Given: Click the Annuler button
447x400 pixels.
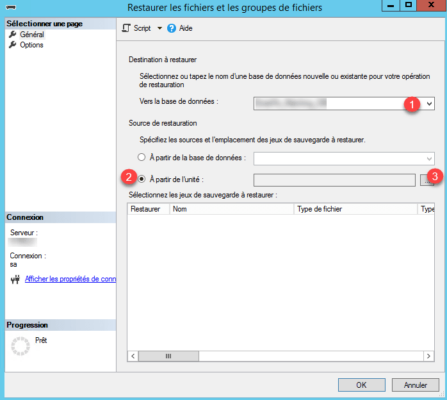Looking at the screenshot, I should pyautogui.click(x=415, y=385).
